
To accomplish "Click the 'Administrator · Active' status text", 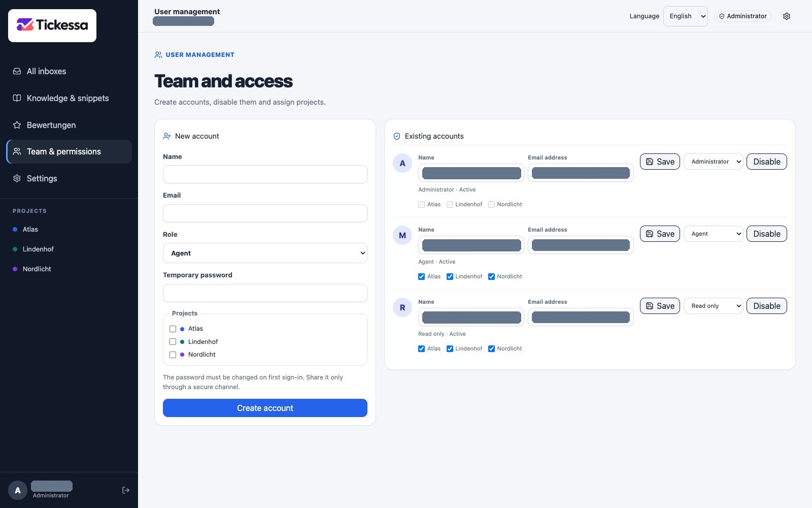I will (447, 189).
